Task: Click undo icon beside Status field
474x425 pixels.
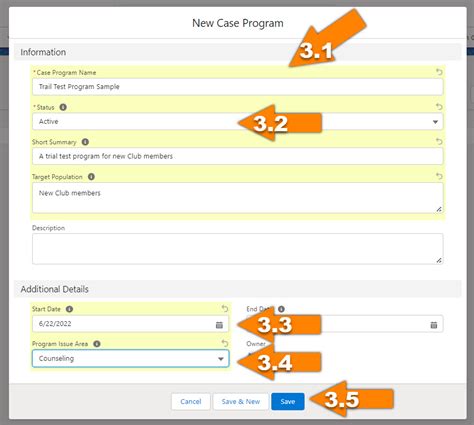Action: tap(439, 107)
